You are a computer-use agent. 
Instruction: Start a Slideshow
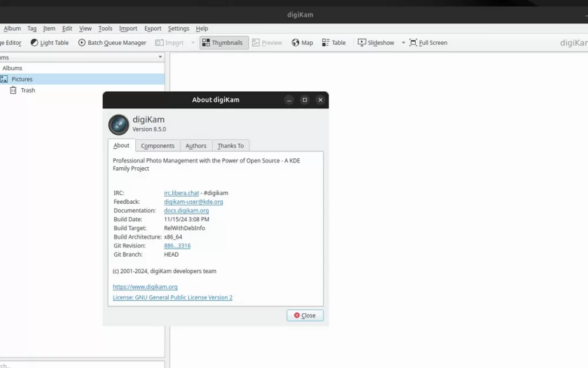tap(376, 42)
